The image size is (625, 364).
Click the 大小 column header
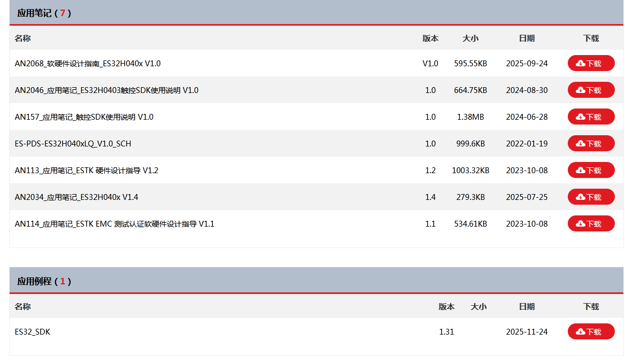pos(470,38)
